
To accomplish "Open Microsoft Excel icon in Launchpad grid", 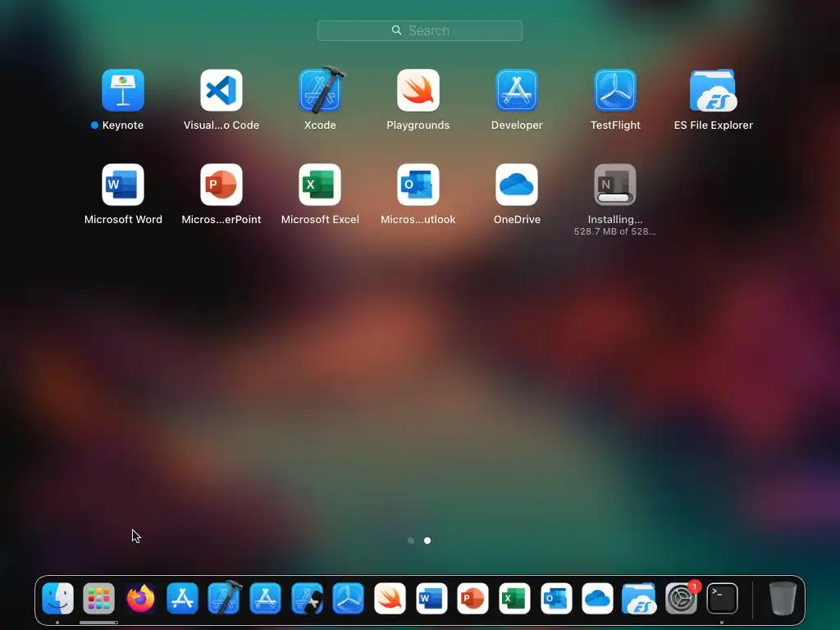I will [320, 185].
